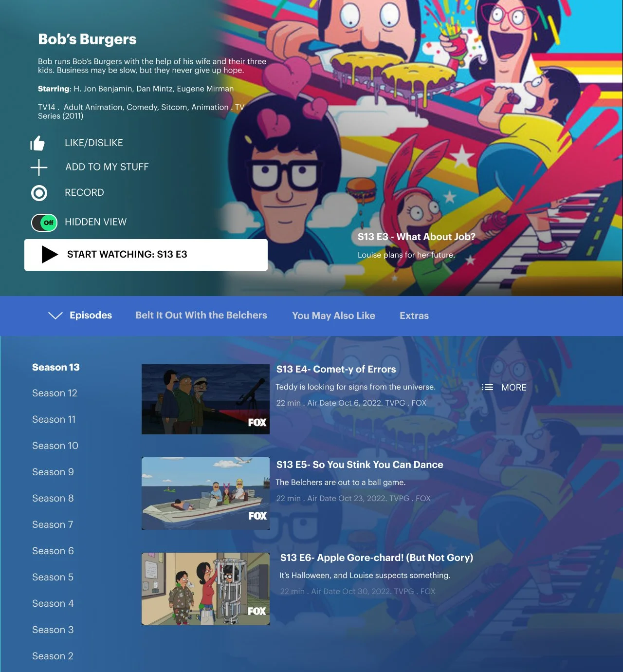Go to Season 5

tap(53, 577)
